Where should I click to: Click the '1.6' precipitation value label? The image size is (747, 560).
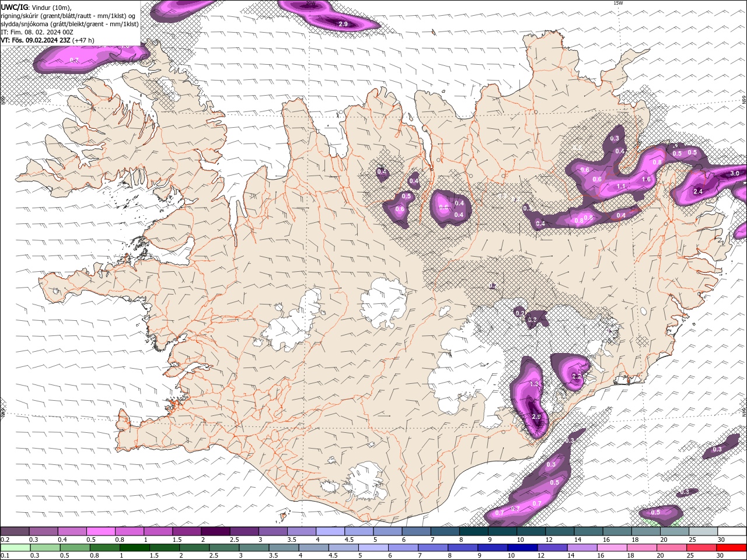pos(646,180)
